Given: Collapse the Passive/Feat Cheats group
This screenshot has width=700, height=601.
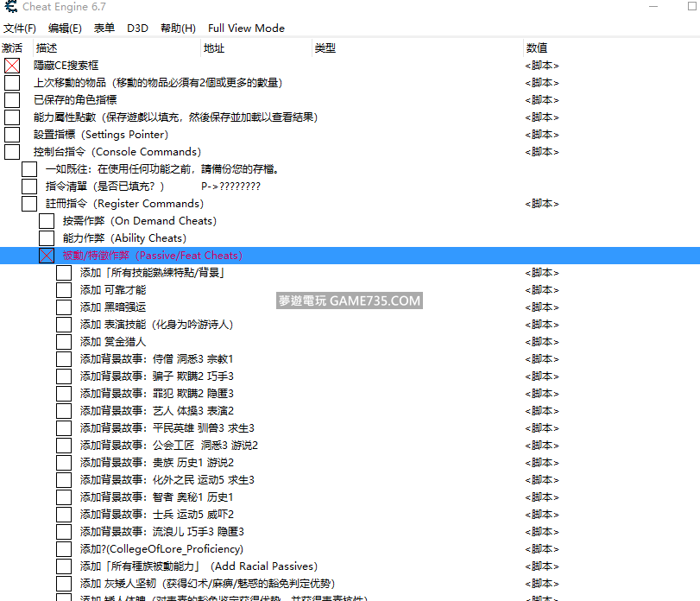Looking at the screenshot, I should 47,256.
